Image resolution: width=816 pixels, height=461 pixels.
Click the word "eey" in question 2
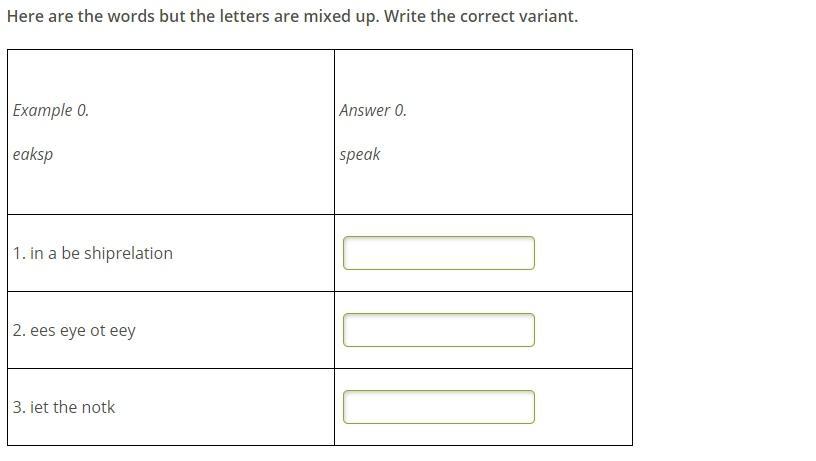122,330
